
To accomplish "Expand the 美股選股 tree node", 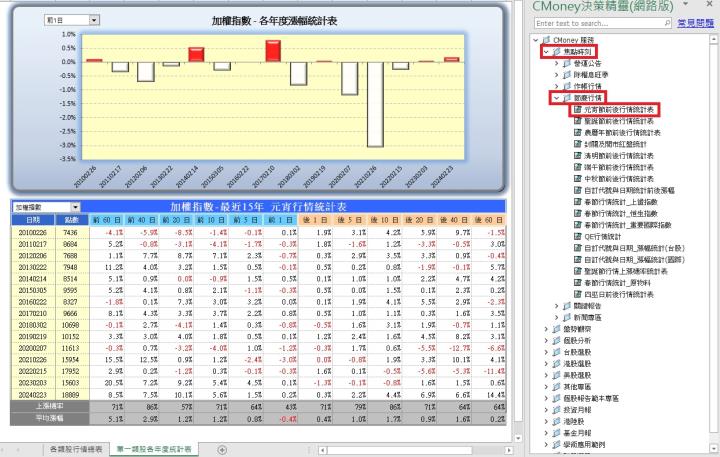I will (546, 375).
